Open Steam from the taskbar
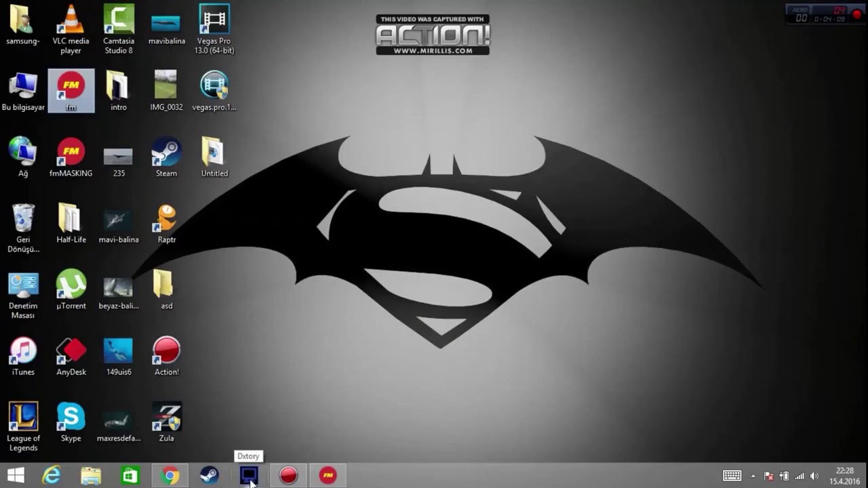Viewport: 868px width, 488px height. click(x=210, y=476)
